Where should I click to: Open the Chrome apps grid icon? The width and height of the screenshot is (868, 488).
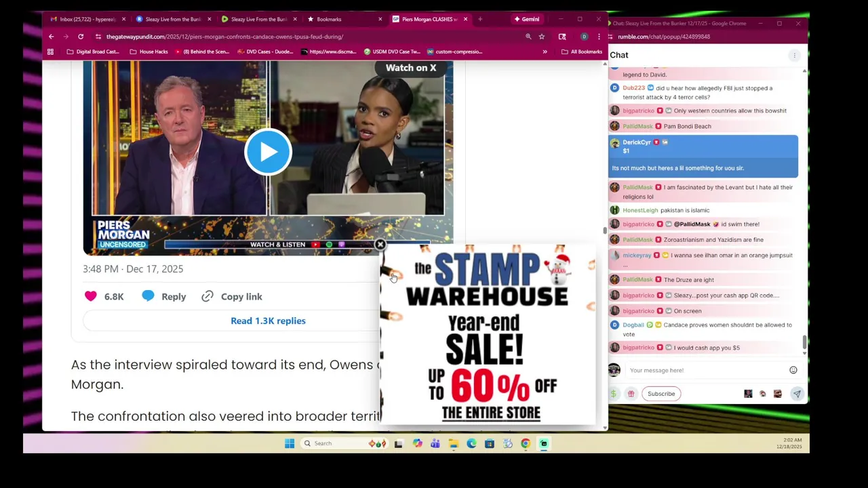tap(50, 52)
